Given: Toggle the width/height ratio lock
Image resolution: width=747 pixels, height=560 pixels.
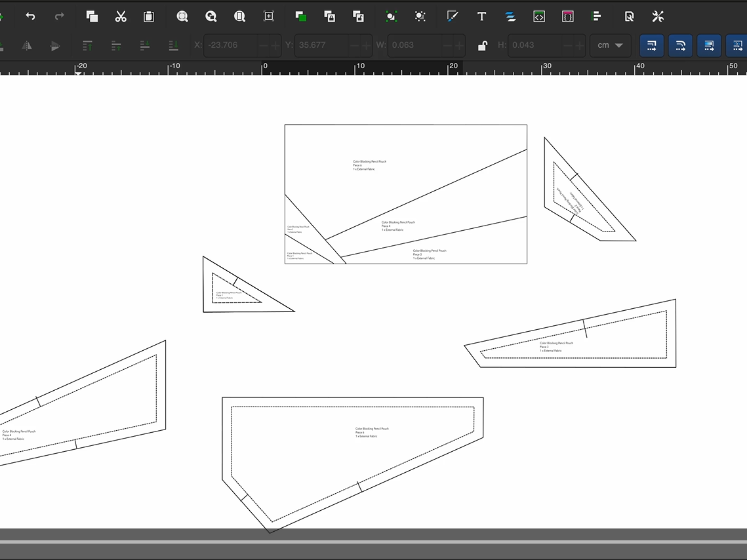Looking at the screenshot, I should pyautogui.click(x=482, y=45).
